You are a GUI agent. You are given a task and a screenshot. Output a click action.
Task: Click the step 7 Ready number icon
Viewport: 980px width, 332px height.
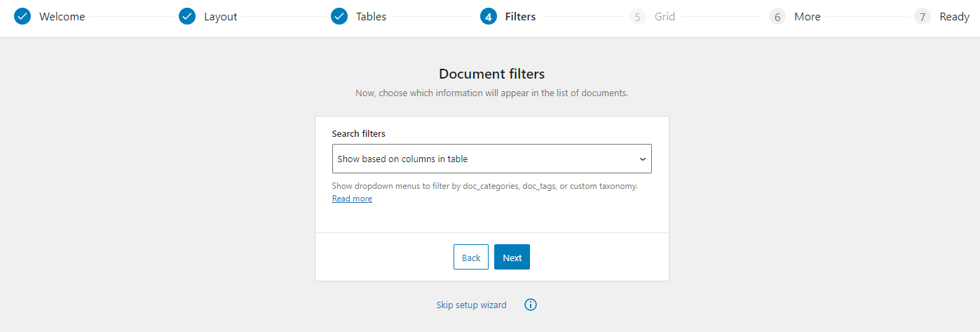click(x=923, y=16)
